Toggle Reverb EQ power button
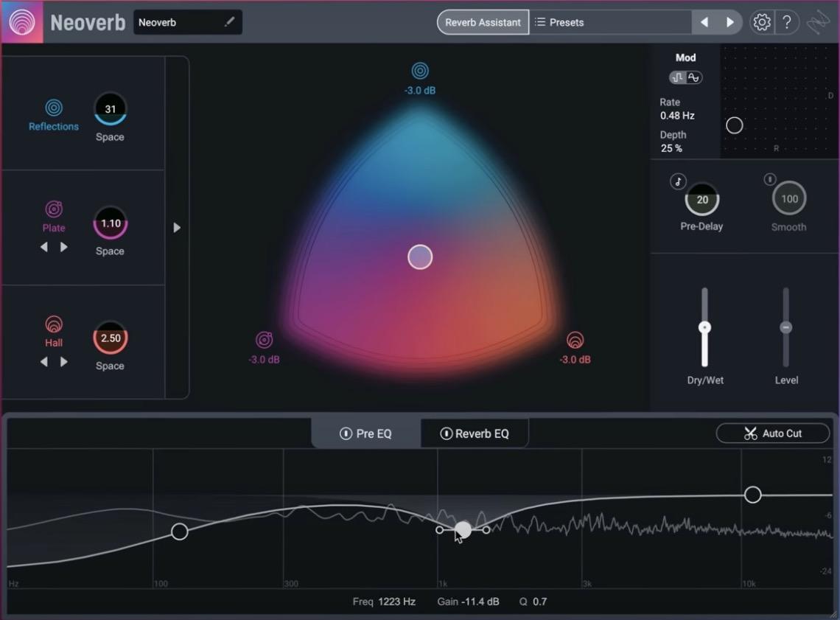840x620 pixels. (x=446, y=433)
